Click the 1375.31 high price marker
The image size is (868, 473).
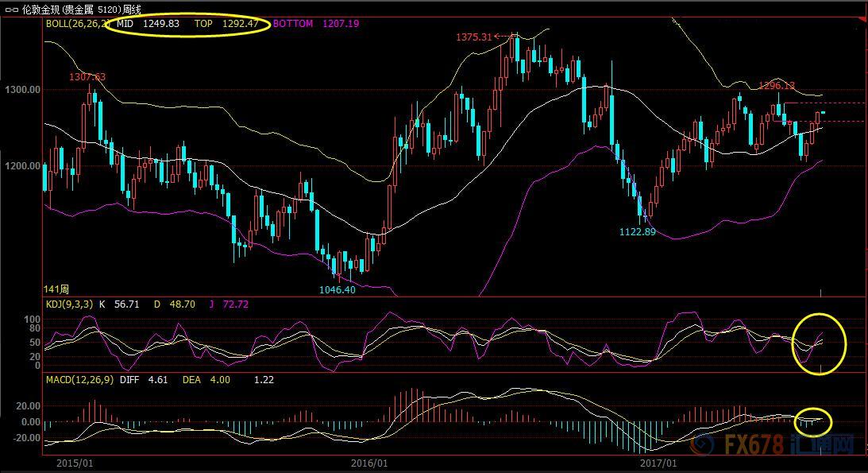474,37
